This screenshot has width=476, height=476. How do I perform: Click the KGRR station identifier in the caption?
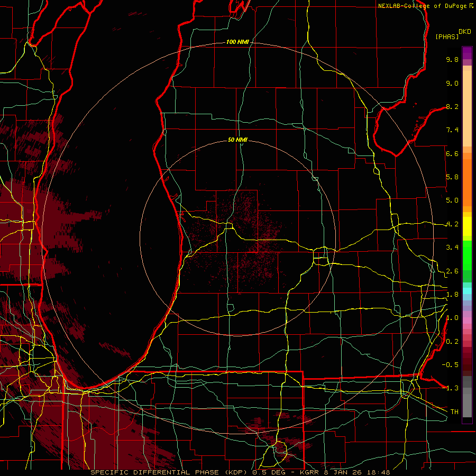point(308,472)
